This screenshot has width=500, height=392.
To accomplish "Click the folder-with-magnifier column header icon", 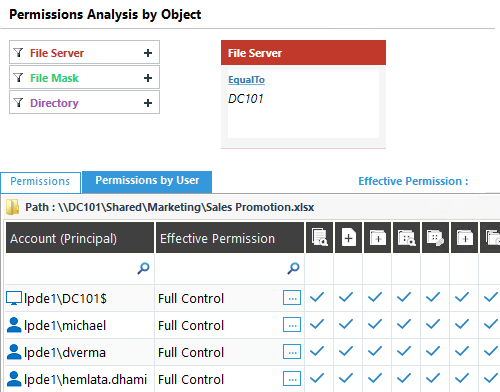I will coord(406,238).
